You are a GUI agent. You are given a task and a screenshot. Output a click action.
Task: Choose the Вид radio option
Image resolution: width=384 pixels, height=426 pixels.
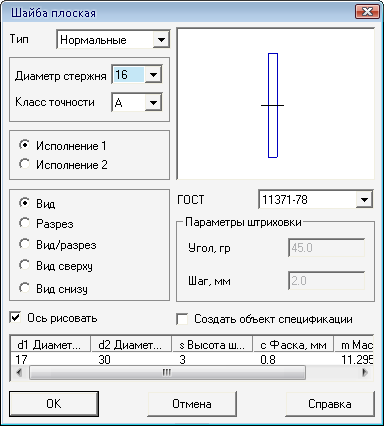coord(24,202)
